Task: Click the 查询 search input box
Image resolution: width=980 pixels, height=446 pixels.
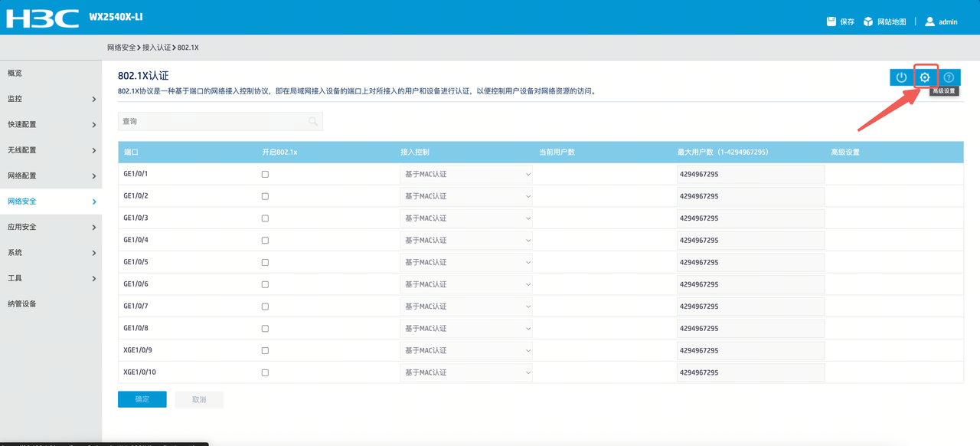Action: (220, 121)
